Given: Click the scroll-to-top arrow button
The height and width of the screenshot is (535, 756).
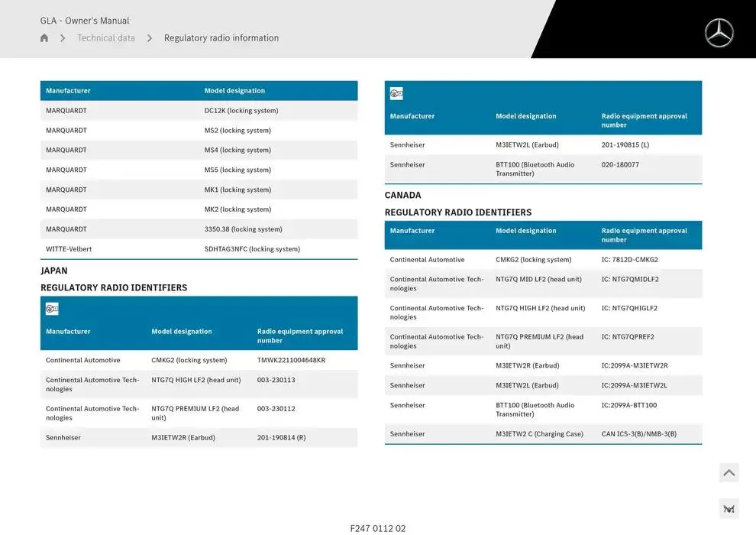Looking at the screenshot, I should 729,473.
